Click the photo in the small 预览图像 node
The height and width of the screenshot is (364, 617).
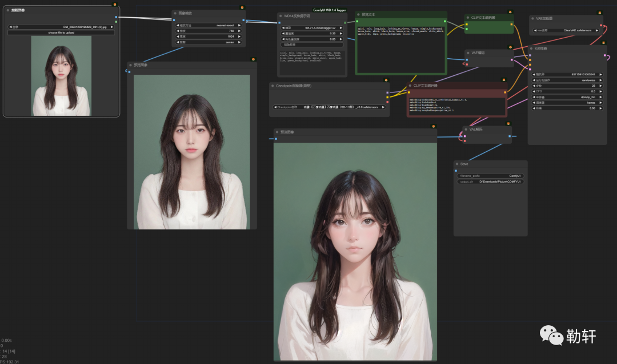(191, 152)
